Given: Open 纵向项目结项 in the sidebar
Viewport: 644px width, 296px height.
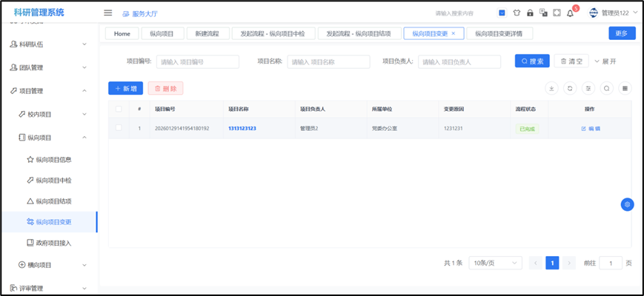Looking at the screenshot, I should click(53, 201).
